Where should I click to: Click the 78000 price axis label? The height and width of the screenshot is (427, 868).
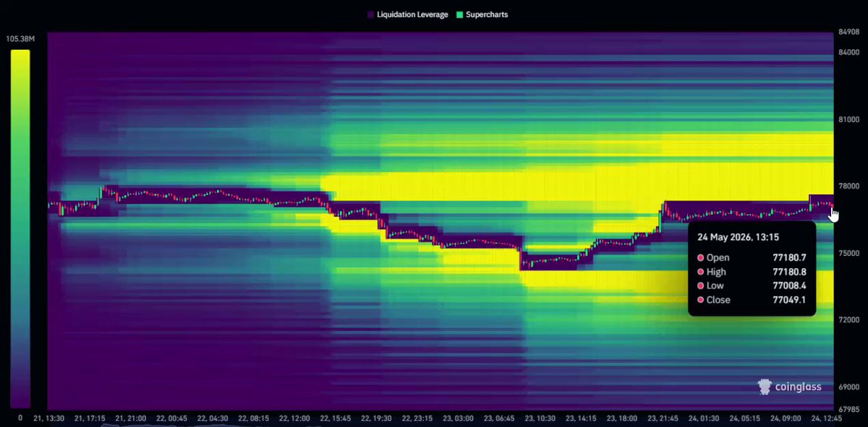coord(849,186)
